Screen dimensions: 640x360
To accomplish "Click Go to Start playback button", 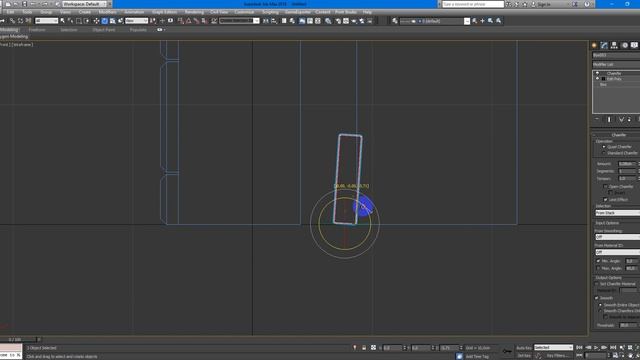I will coord(579,347).
